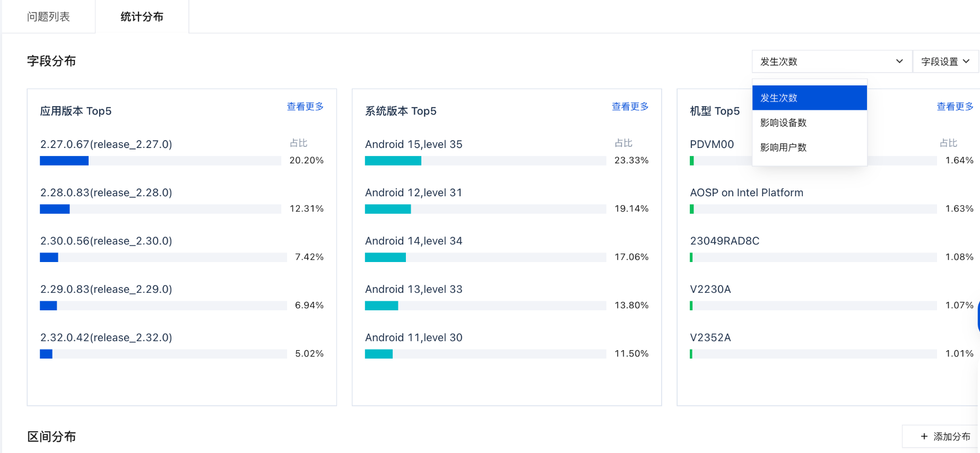Click the 添加分布 button
980x453 pixels.
point(940,437)
